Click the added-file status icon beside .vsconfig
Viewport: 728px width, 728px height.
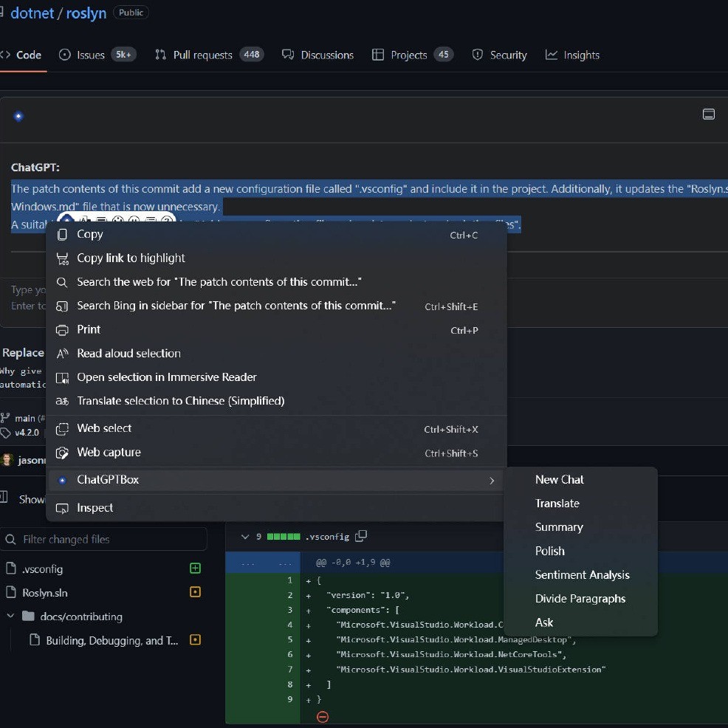(195, 569)
